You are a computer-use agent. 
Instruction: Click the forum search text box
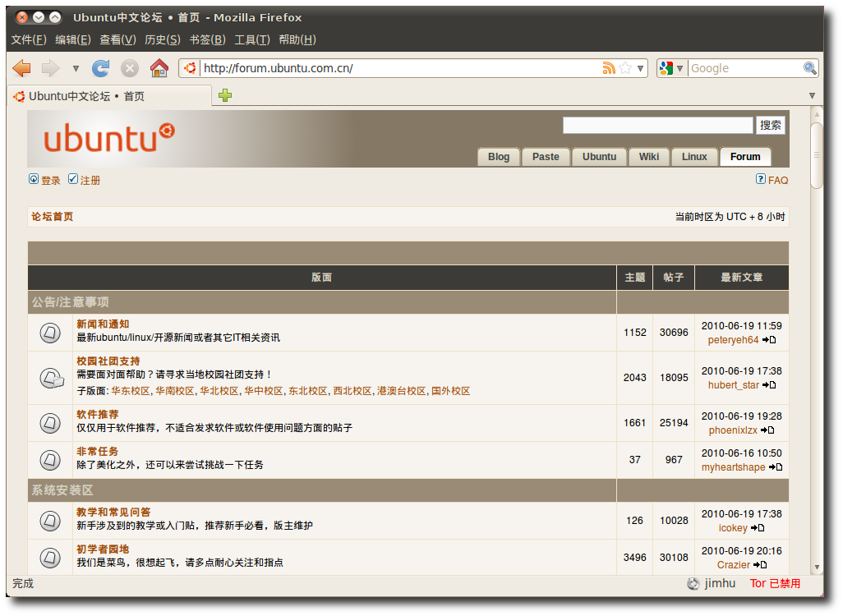coord(657,125)
